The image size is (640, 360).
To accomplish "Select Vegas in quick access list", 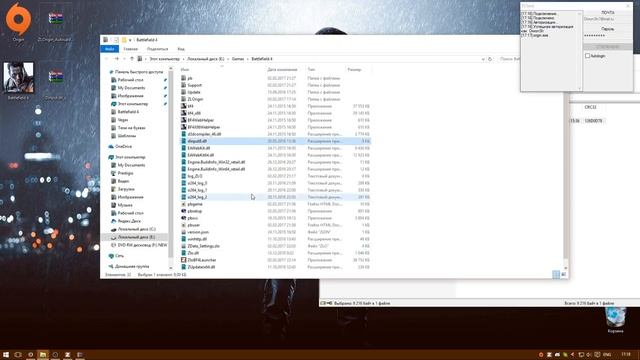I will click(120, 120).
